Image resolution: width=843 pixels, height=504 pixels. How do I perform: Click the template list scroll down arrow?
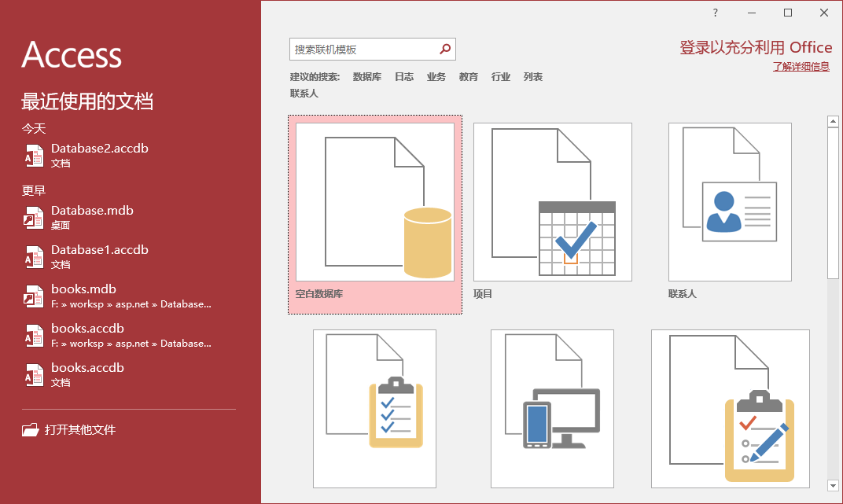[833, 486]
